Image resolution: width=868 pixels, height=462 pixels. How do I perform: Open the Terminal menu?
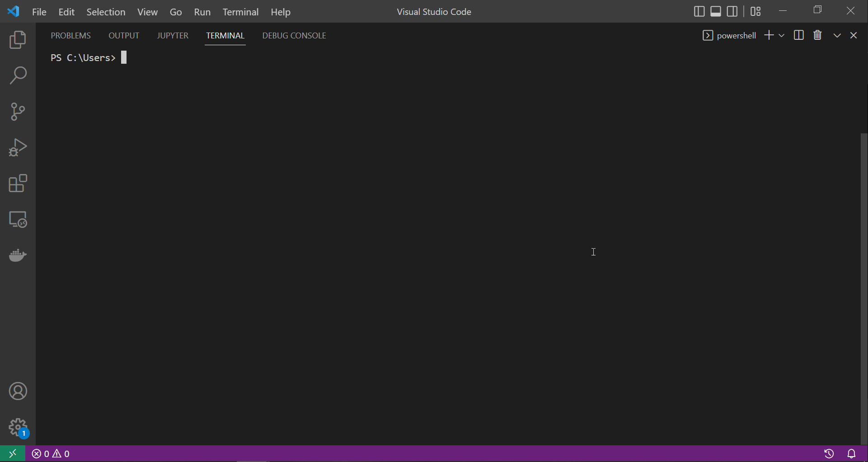click(x=240, y=12)
